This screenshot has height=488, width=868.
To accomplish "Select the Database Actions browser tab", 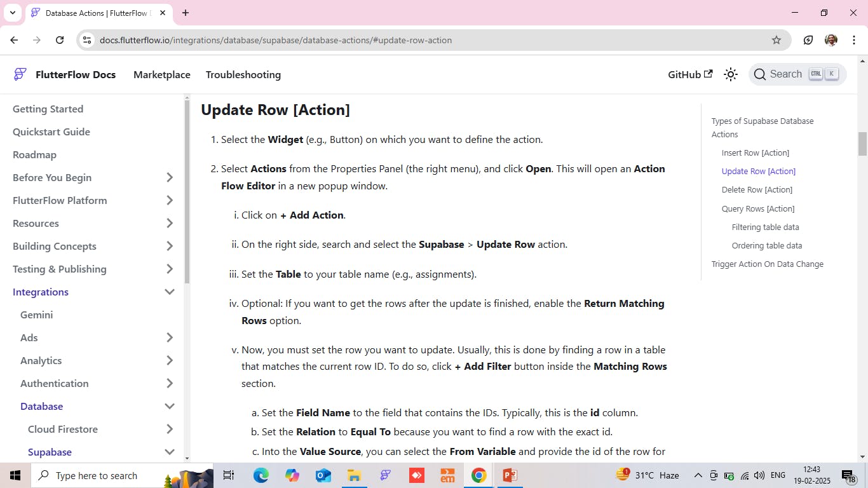I will pyautogui.click(x=98, y=13).
